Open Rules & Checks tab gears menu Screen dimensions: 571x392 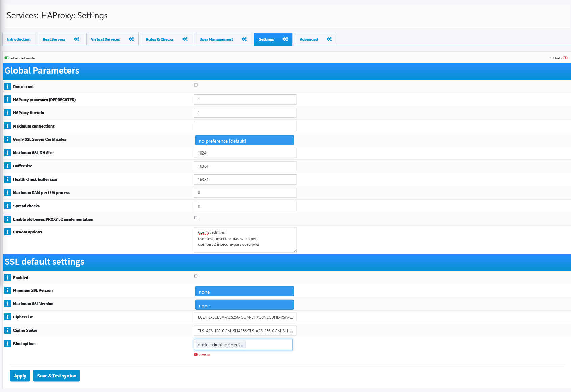click(x=185, y=39)
